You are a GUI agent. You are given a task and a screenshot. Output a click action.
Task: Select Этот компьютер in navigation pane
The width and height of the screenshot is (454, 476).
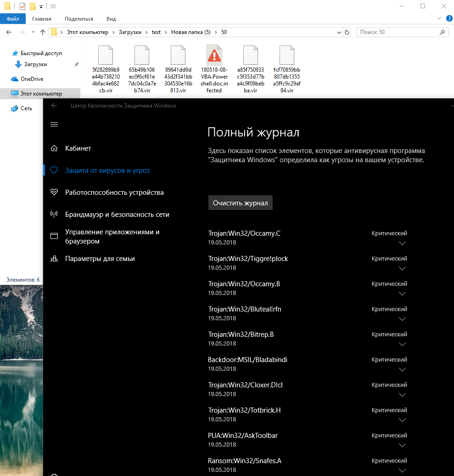click(x=41, y=94)
